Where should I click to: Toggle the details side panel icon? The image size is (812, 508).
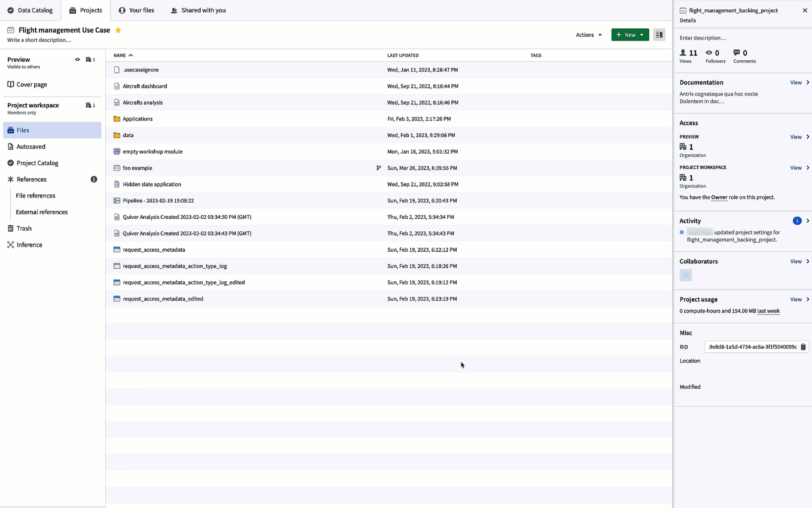(659, 35)
